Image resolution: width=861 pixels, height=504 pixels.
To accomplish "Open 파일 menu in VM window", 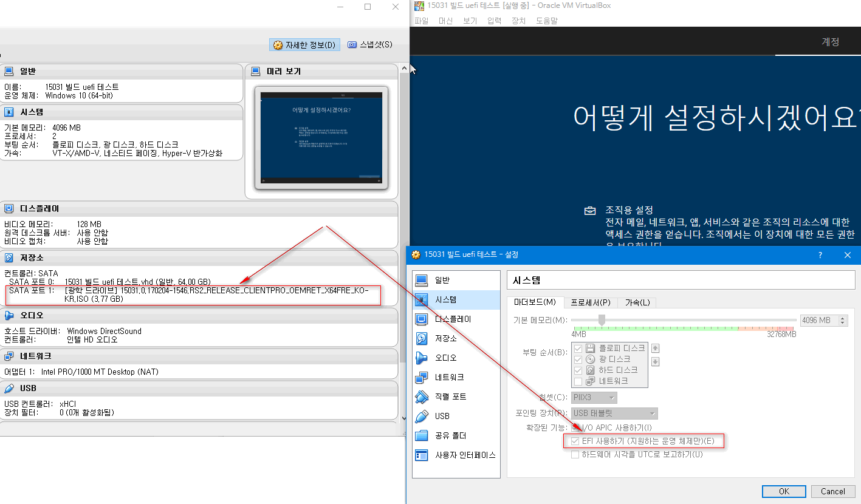I will (x=421, y=21).
